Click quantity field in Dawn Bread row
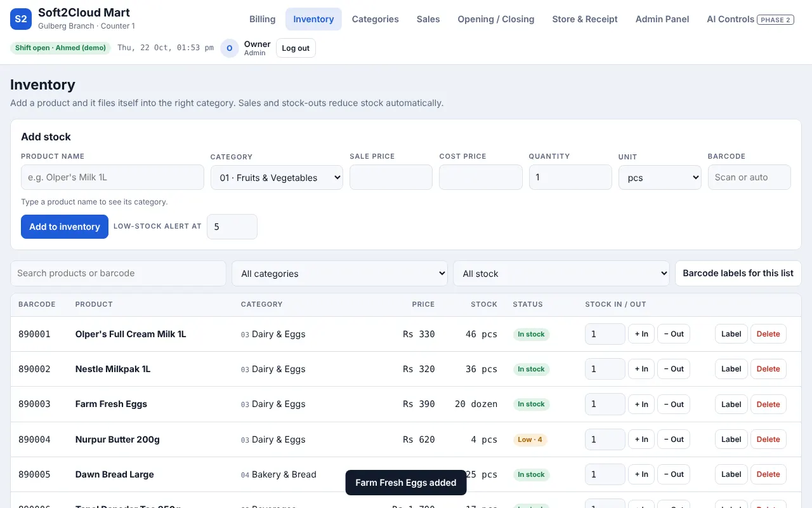The width and height of the screenshot is (812, 508). click(605, 474)
